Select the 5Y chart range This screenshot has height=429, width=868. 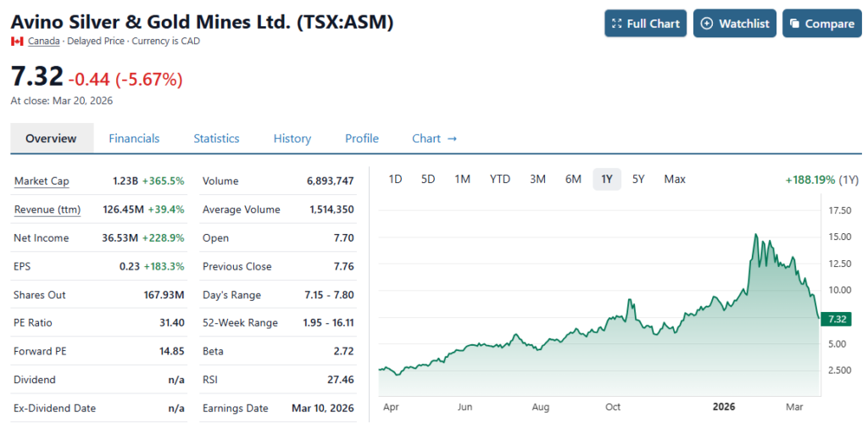click(x=638, y=179)
